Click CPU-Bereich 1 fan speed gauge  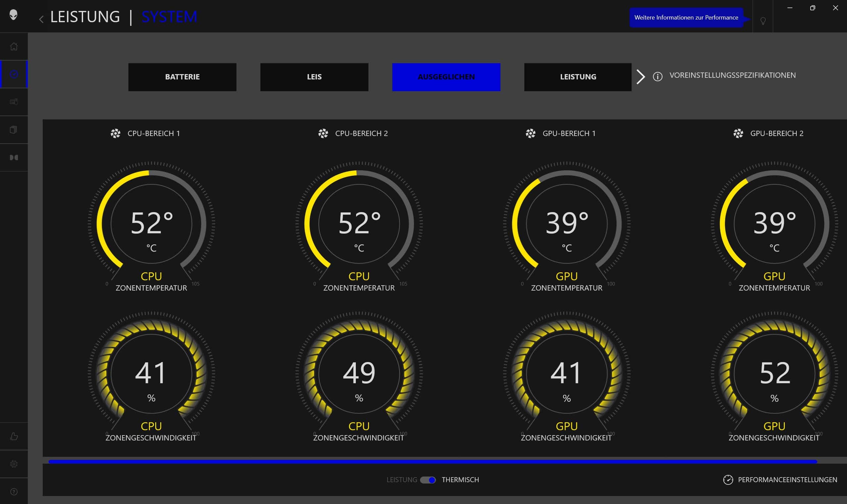pos(151,374)
